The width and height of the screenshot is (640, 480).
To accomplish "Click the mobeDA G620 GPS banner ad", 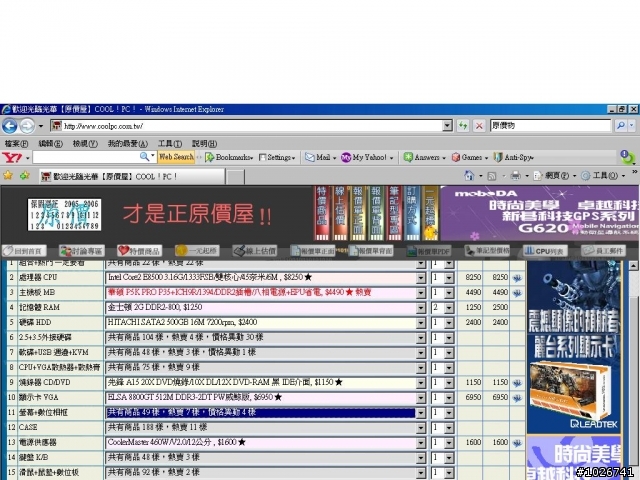I will pos(540,213).
